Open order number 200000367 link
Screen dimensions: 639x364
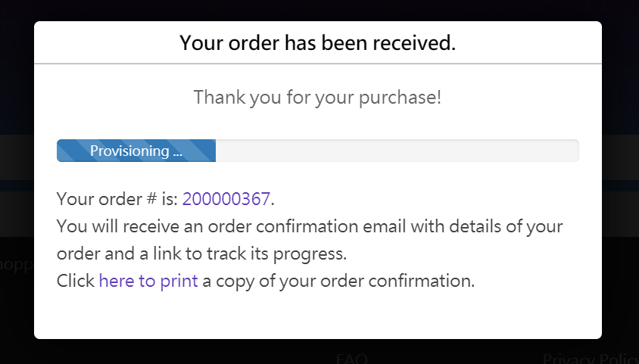pos(226,199)
